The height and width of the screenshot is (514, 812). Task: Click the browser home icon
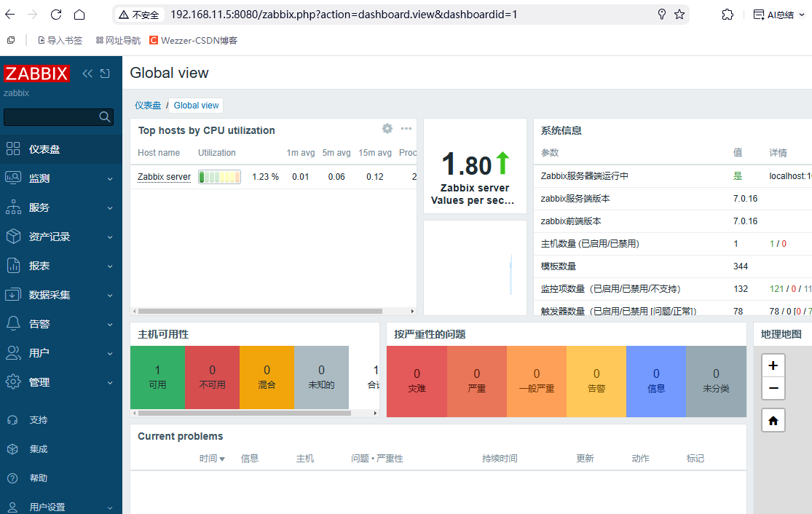click(x=79, y=15)
